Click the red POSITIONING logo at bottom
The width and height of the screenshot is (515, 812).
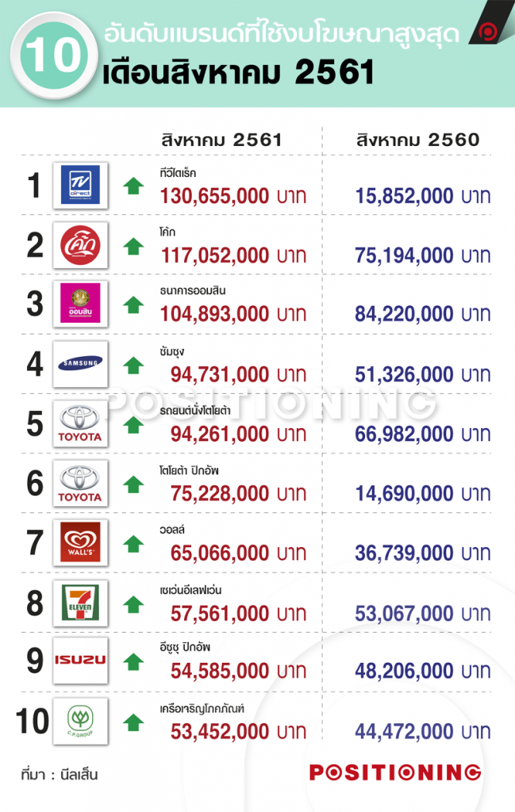coord(395,772)
